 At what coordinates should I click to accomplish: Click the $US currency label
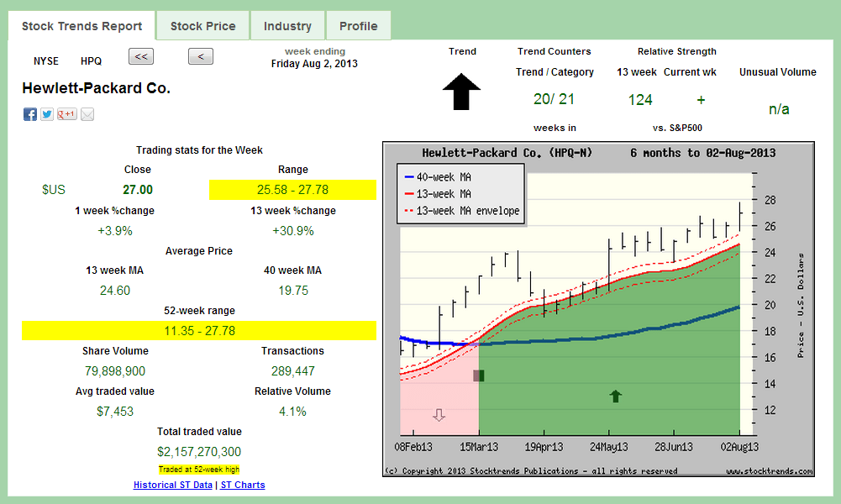(x=54, y=190)
